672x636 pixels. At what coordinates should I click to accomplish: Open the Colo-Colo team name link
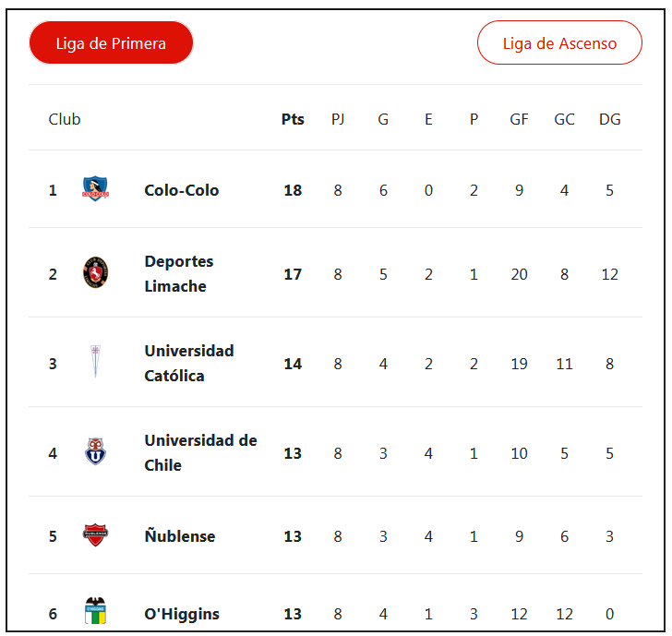point(182,190)
